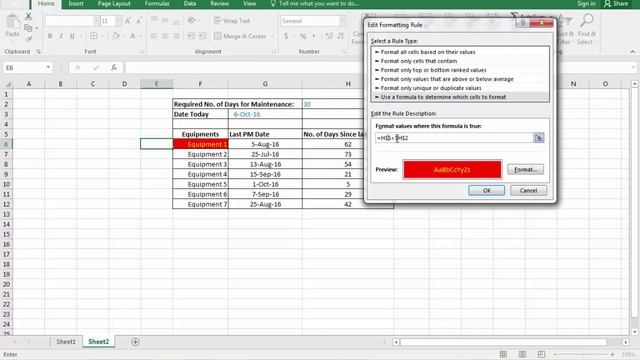The height and width of the screenshot is (360, 640).
Task: Click the Accounting Number Format dollar icon
Action: coord(286,36)
